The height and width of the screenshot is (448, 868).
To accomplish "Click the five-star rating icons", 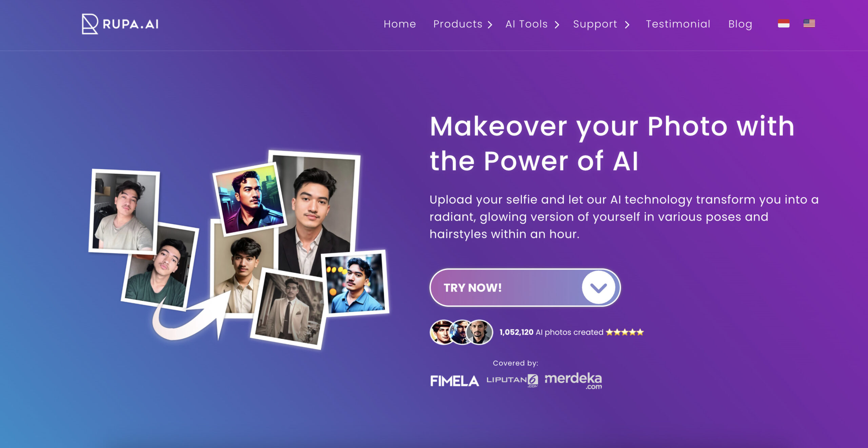I will [625, 332].
